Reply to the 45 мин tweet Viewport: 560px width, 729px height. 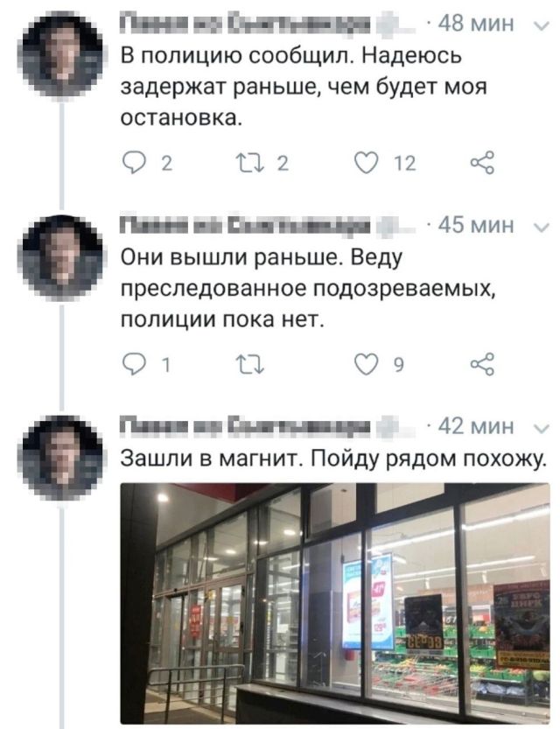click(132, 364)
